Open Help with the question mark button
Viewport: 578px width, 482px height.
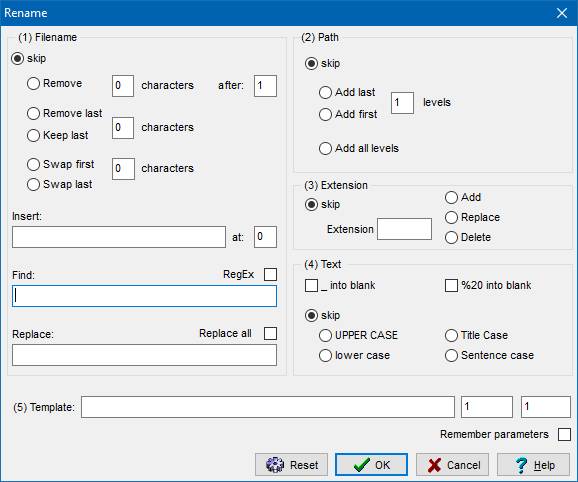tap(533, 465)
